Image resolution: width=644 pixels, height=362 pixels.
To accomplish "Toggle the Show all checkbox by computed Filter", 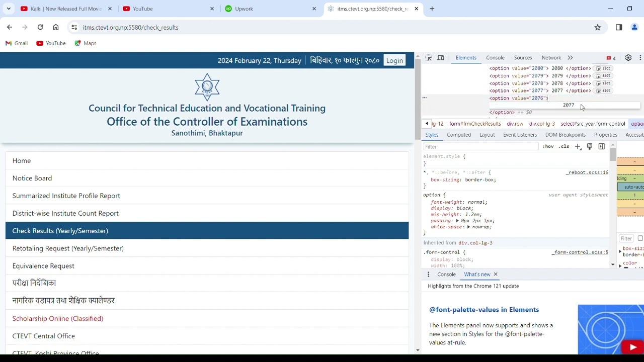I will point(640,239).
